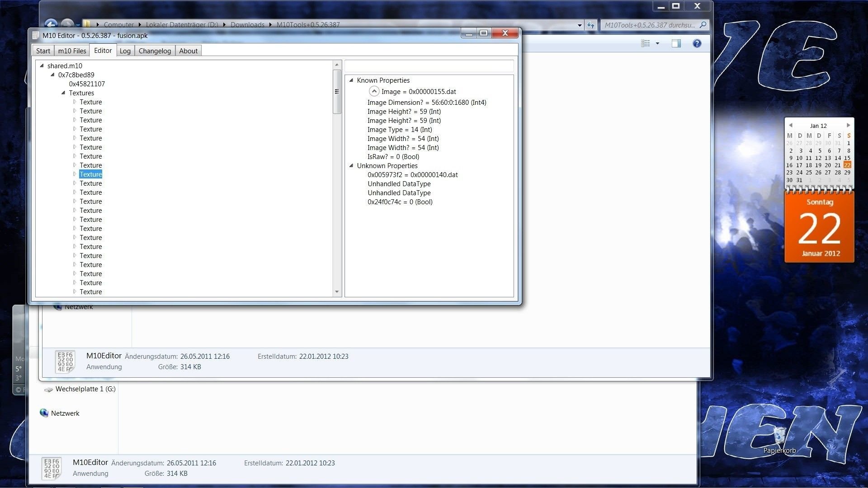868x488 pixels.
Task: Open the Changelog tab
Action: pyautogui.click(x=155, y=51)
